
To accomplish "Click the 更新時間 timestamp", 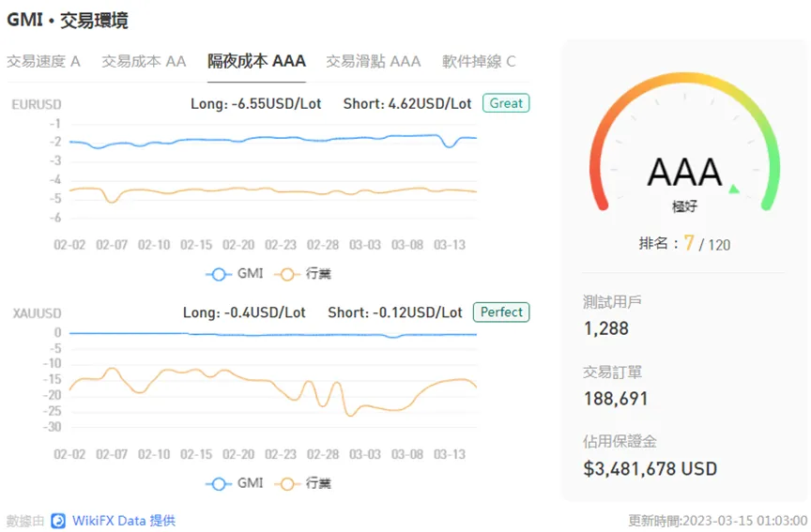I will pos(718,521).
